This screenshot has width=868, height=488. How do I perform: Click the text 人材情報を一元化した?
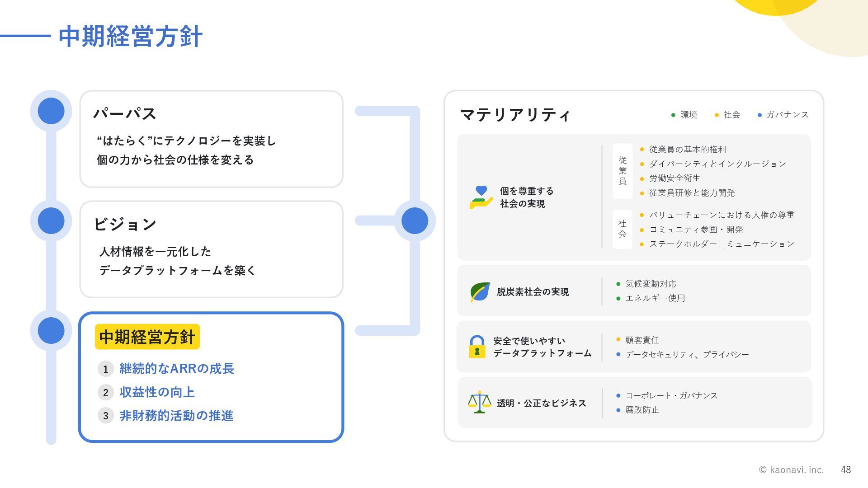[x=155, y=252]
